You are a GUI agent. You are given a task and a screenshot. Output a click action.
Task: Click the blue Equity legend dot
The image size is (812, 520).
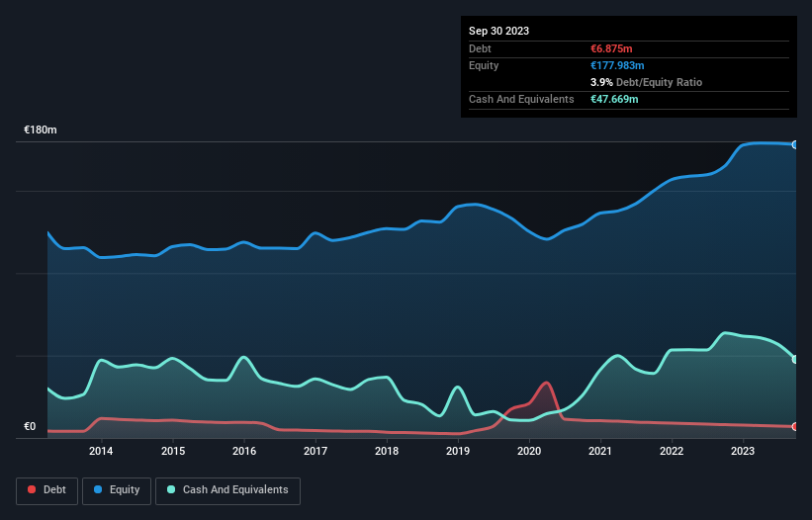coord(98,489)
